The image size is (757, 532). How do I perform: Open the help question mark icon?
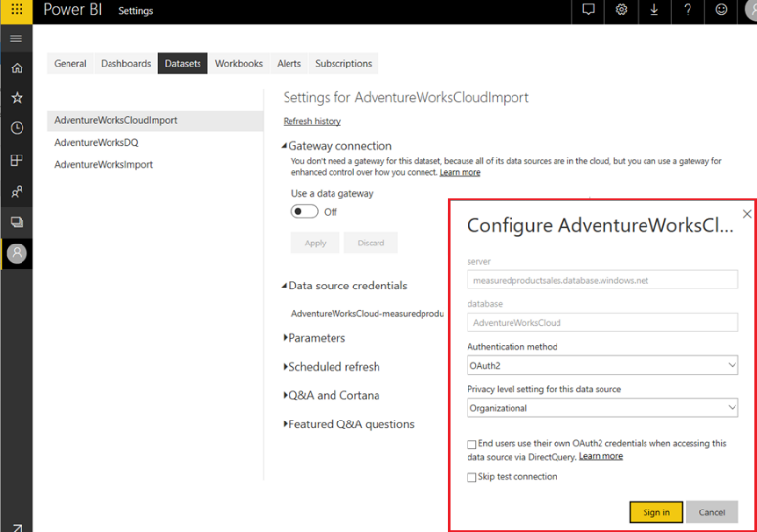pos(688,10)
